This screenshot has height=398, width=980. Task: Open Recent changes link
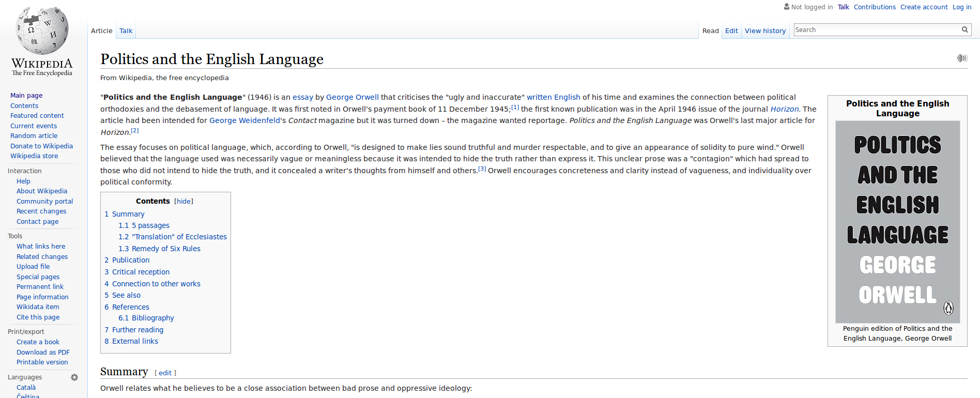coord(41,211)
